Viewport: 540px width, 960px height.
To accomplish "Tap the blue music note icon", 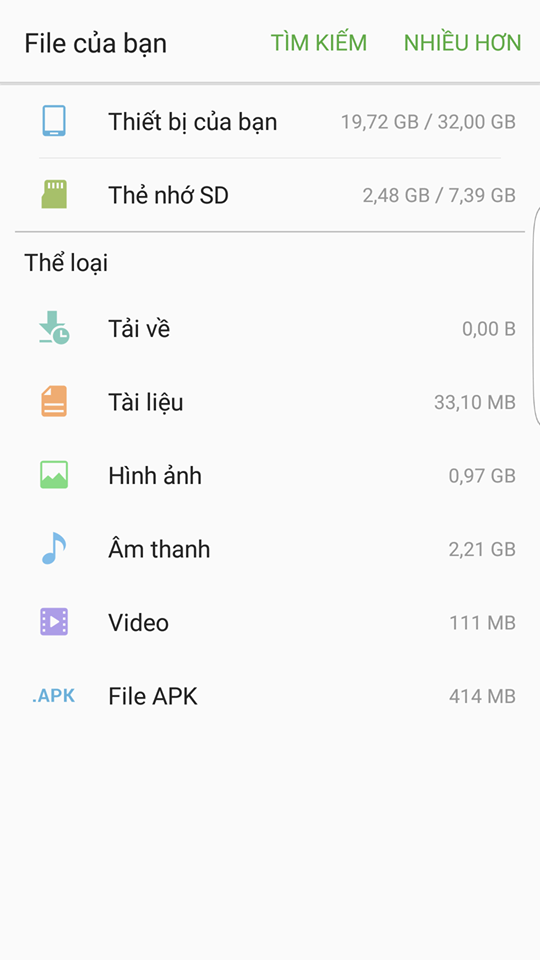I will [x=54, y=549].
